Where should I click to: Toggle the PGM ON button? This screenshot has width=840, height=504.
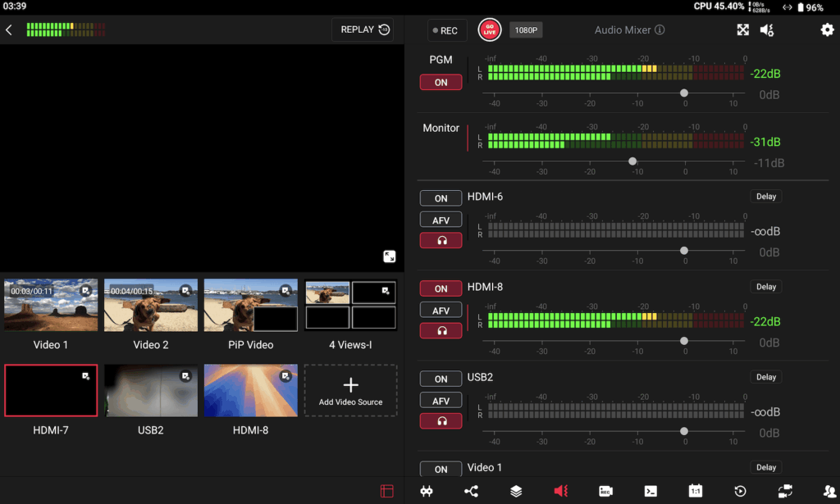(441, 83)
